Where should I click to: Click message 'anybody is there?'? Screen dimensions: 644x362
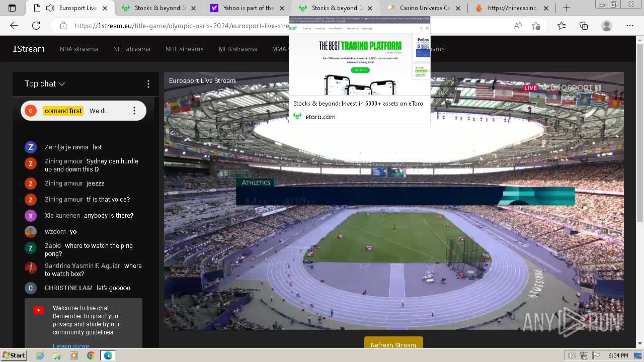tap(109, 216)
